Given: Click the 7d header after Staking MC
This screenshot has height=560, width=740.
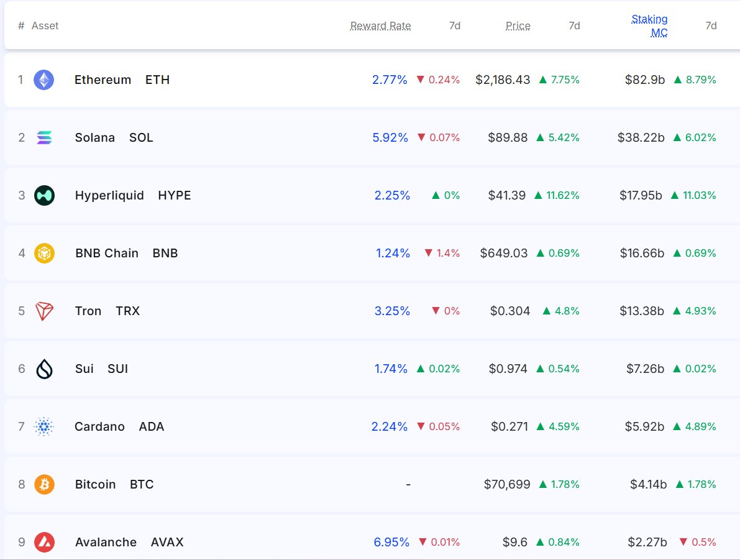Looking at the screenshot, I should 711,25.
